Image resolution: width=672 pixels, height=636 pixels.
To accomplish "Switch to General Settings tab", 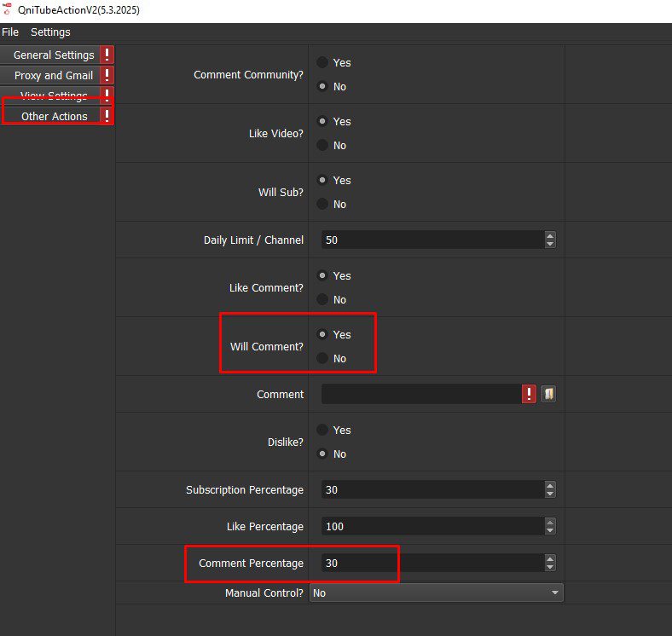I will (50, 55).
